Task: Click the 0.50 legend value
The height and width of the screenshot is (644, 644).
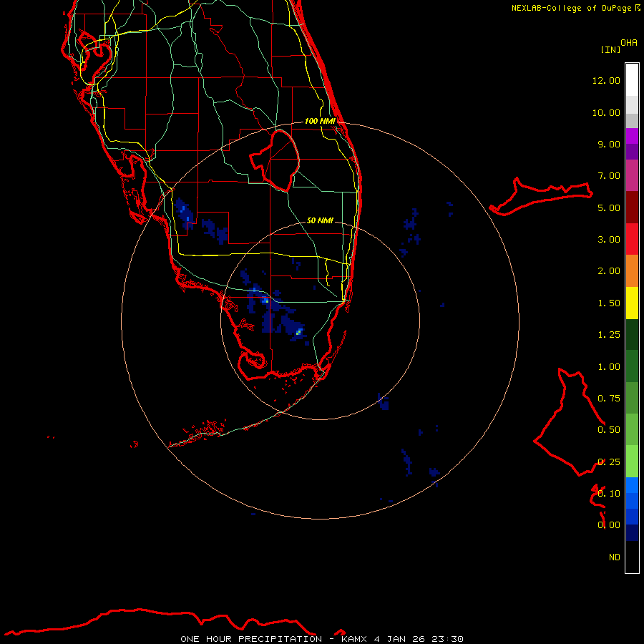Action: click(609, 430)
